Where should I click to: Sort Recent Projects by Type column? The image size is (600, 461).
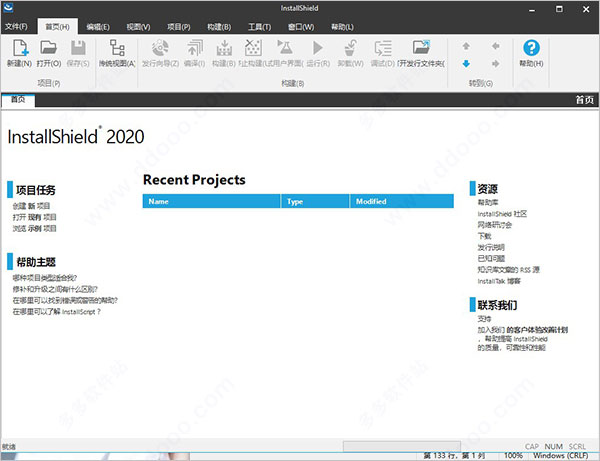click(315, 201)
